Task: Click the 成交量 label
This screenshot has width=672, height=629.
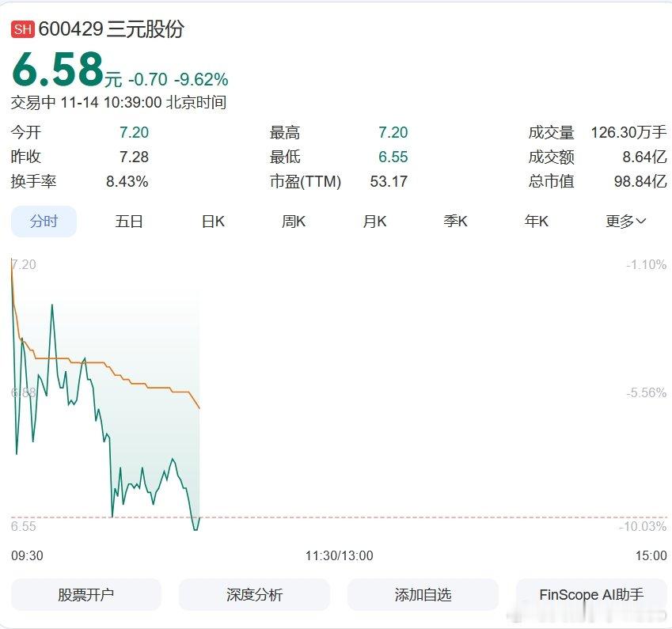Action: tap(551, 132)
